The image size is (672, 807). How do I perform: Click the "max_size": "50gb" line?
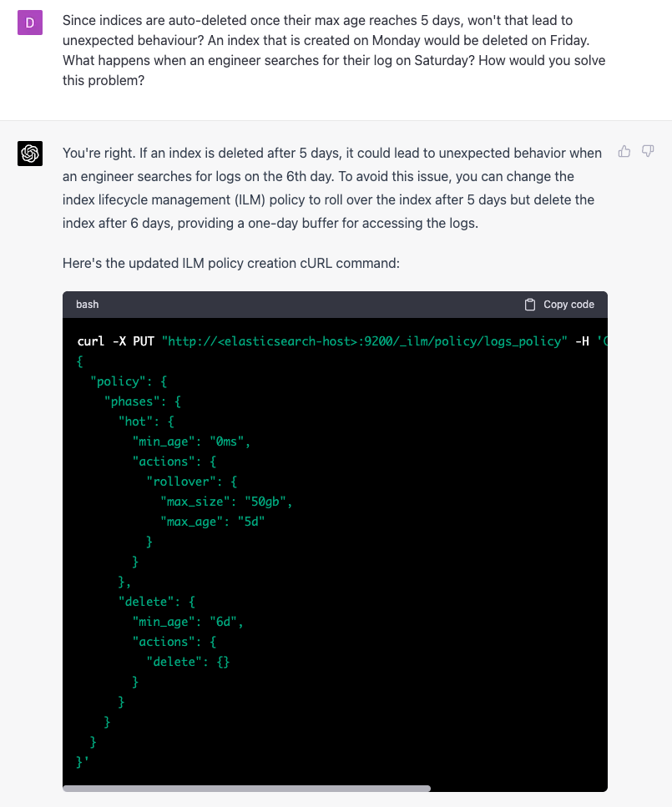click(225, 502)
